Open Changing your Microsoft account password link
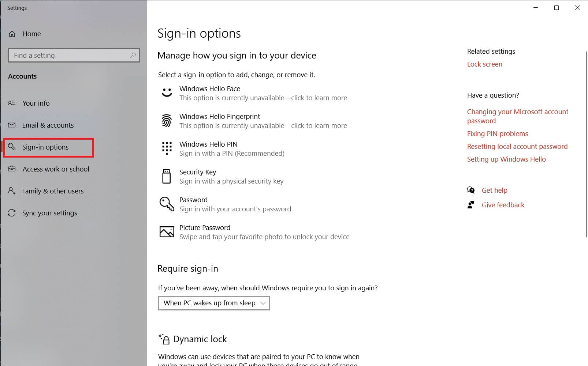588x366 pixels. tap(518, 116)
